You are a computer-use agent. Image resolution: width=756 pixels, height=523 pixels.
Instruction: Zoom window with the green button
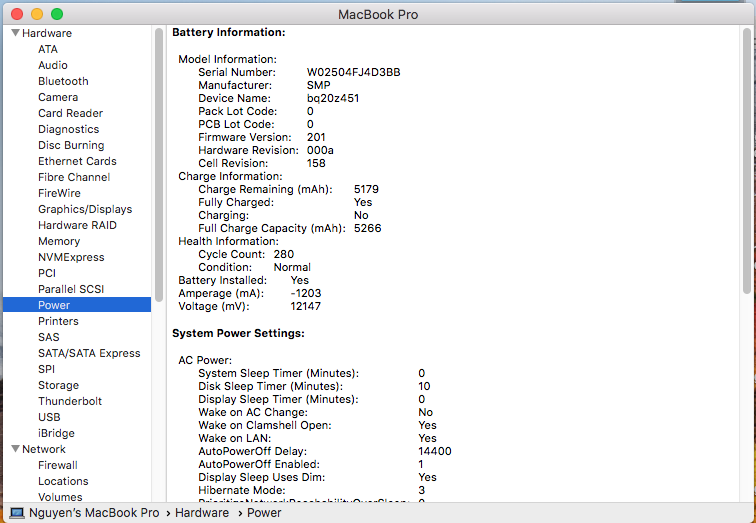(57, 14)
